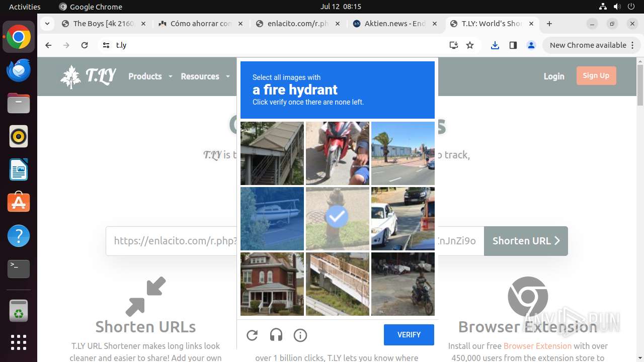Click the T.LY logo
644x362 pixels.
89,76
